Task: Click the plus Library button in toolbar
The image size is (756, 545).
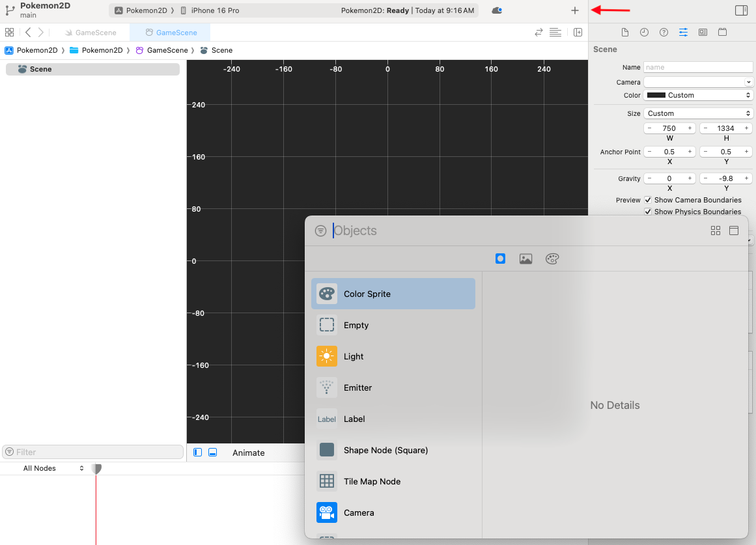Action: coord(574,10)
